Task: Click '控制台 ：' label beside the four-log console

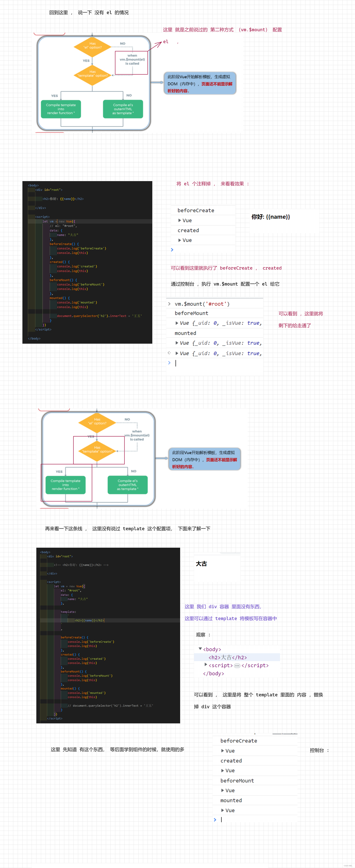Action: click(319, 750)
